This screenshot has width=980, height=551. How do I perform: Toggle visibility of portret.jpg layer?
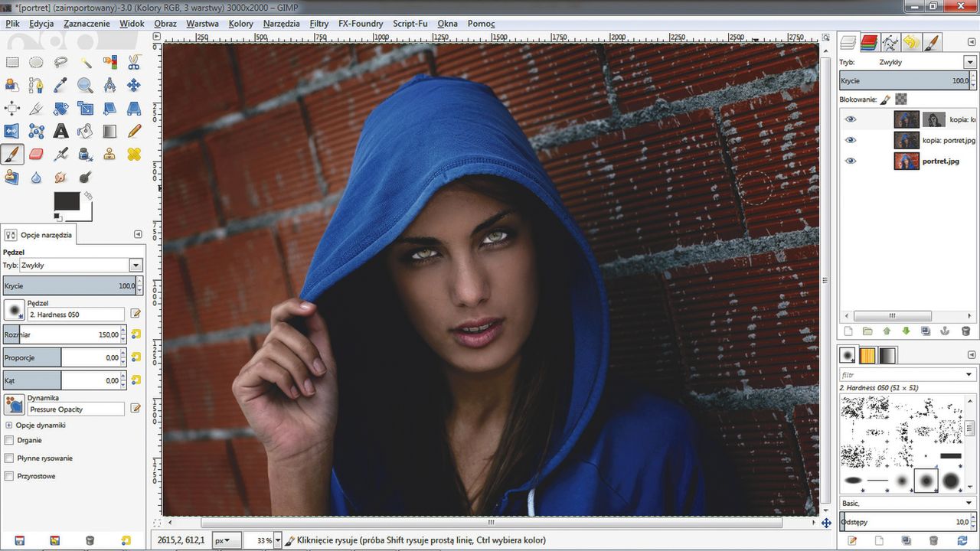tap(850, 161)
